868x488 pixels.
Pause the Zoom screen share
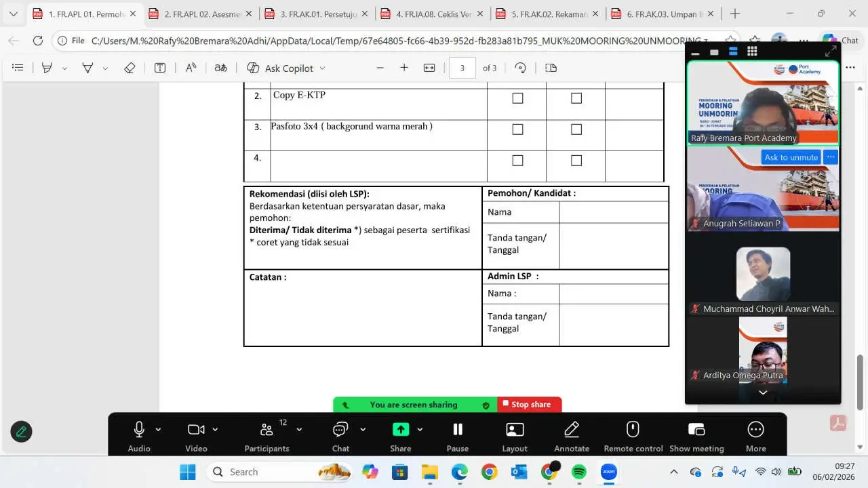click(458, 436)
